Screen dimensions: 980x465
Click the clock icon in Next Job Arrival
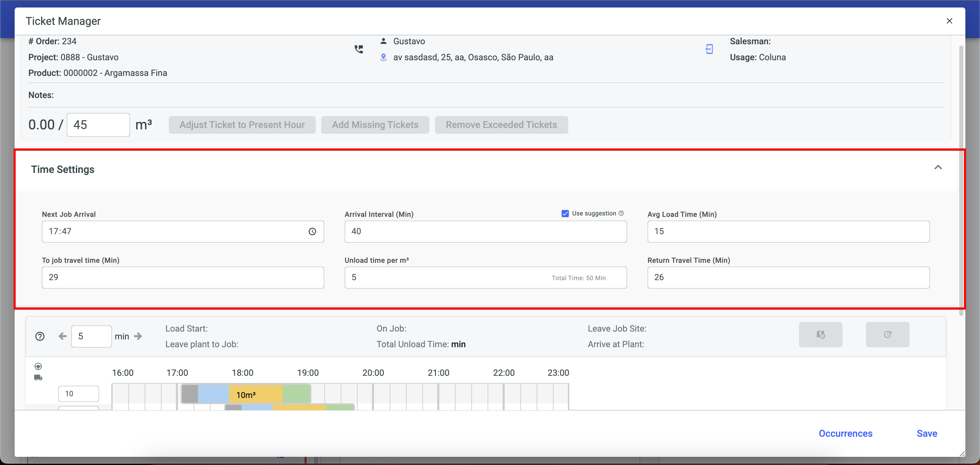(312, 231)
